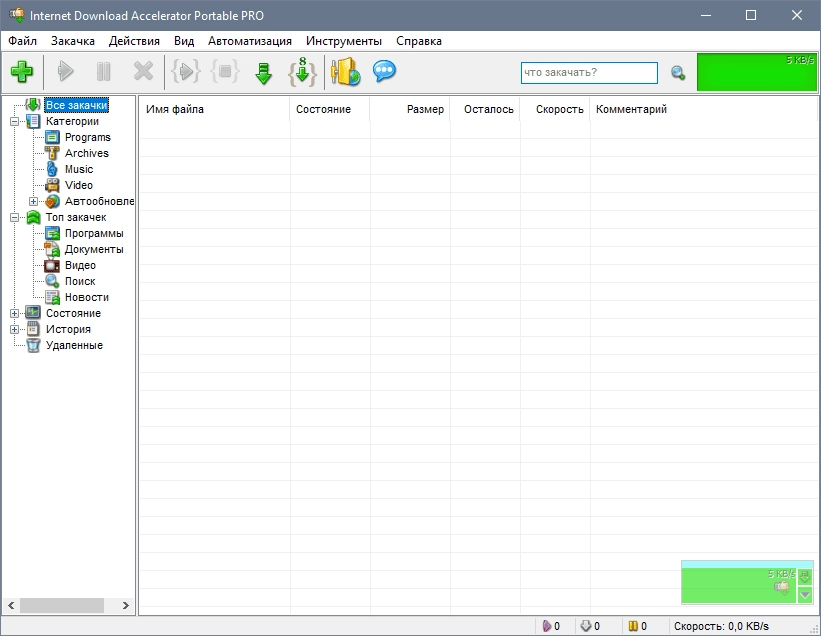This screenshot has height=636, width=821.
Task: Click the tree horizontal scrollbar thumb
Action: 62,606
